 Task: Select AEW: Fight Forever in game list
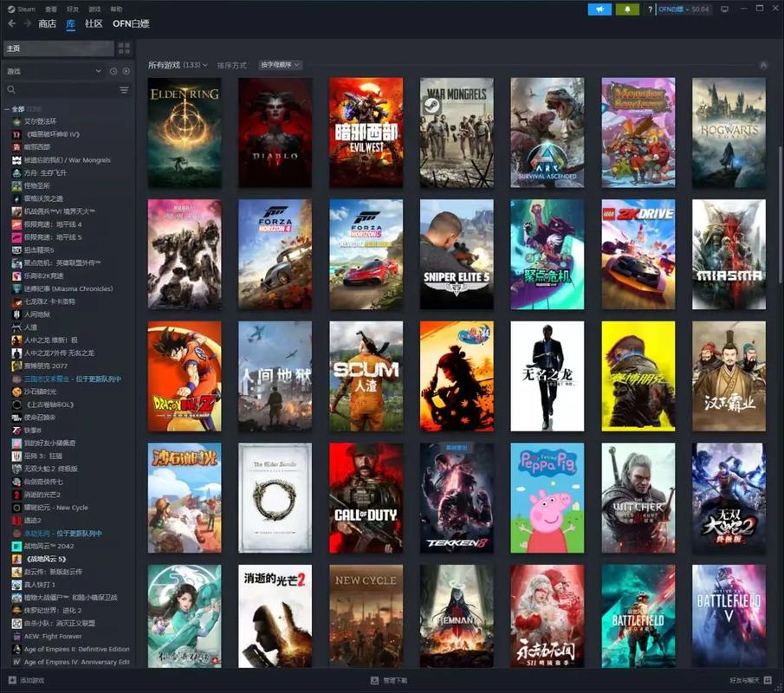53,636
